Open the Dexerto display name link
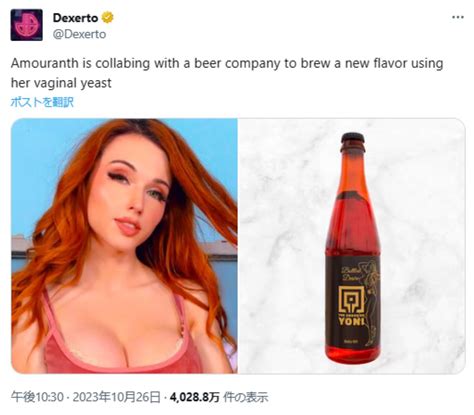Viewport: 474px width, 415px height. click(75, 18)
